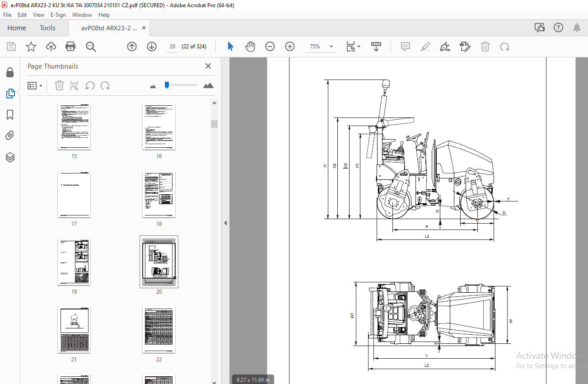
Task: Delete selected pages in the thumbnails panel
Action: click(x=59, y=85)
